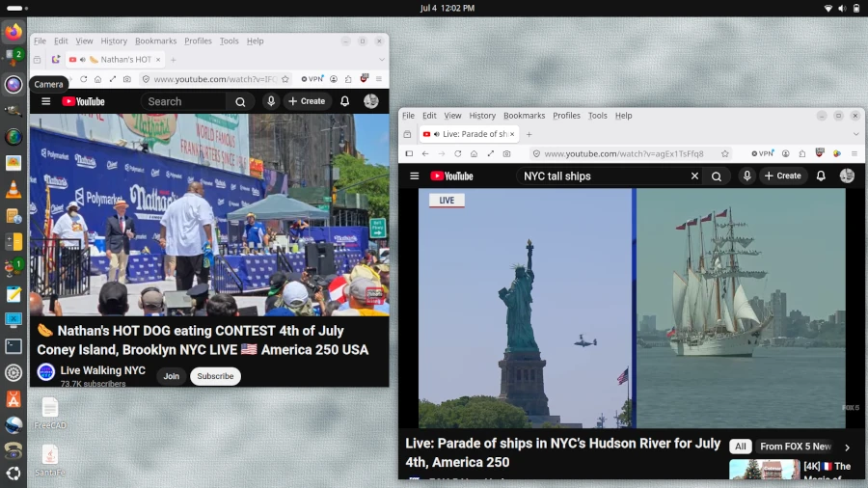Toggle sidebar in Parade of ships window
868x488 pixels.
tap(409, 153)
